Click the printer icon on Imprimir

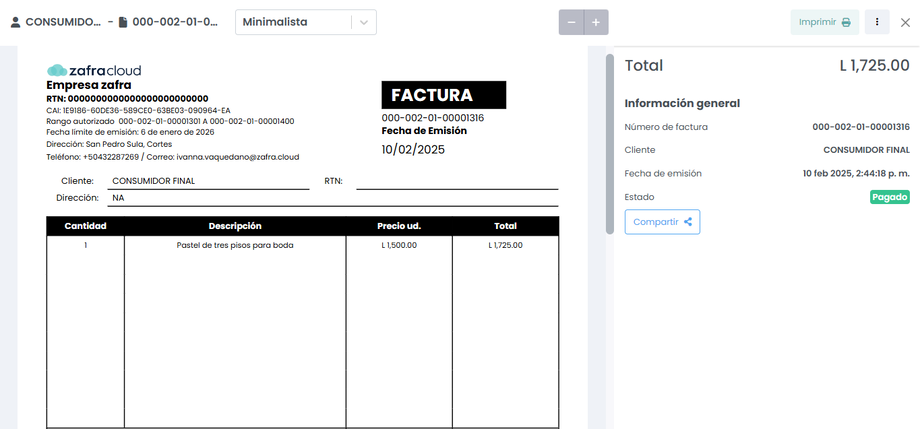(x=846, y=22)
